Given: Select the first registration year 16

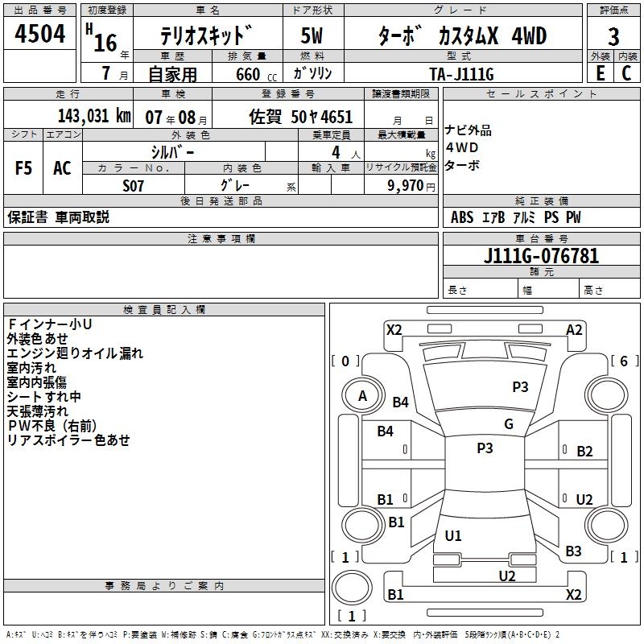Looking at the screenshot, I should click(x=105, y=43).
